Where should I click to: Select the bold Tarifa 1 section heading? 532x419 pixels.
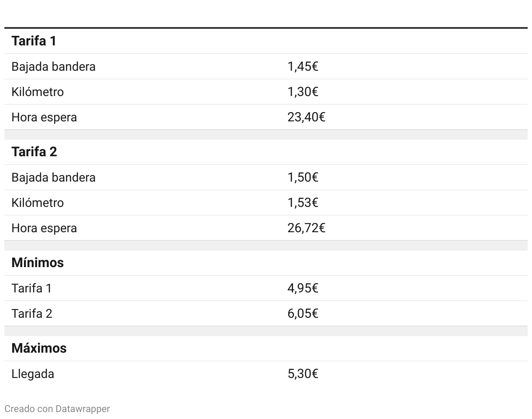(x=34, y=41)
